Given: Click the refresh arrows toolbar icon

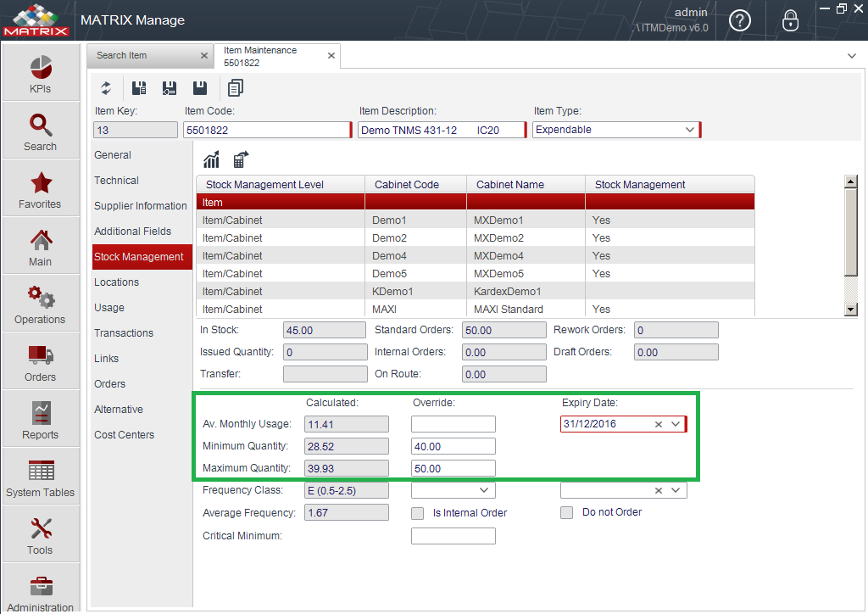Looking at the screenshot, I should click(x=106, y=88).
